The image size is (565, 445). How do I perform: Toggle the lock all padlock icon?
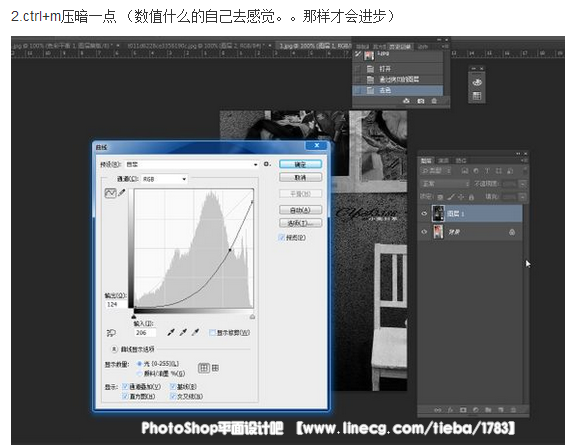point(471,197)
